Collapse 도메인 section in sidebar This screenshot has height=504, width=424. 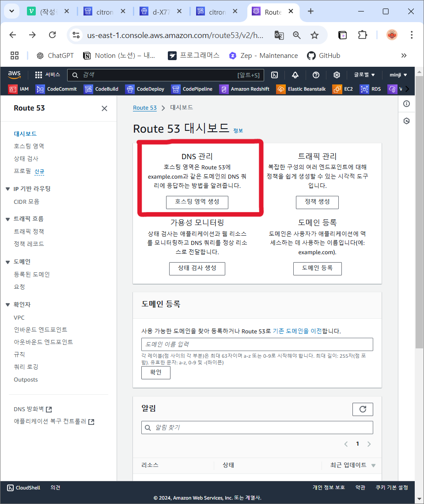(x=8, y=262)
